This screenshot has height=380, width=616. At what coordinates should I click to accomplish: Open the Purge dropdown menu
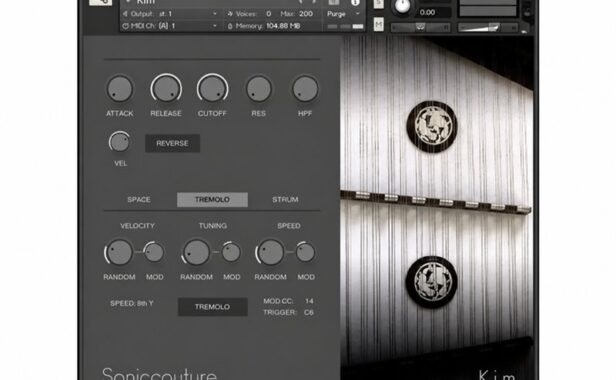pyautogui.click(x=343, y=14)
